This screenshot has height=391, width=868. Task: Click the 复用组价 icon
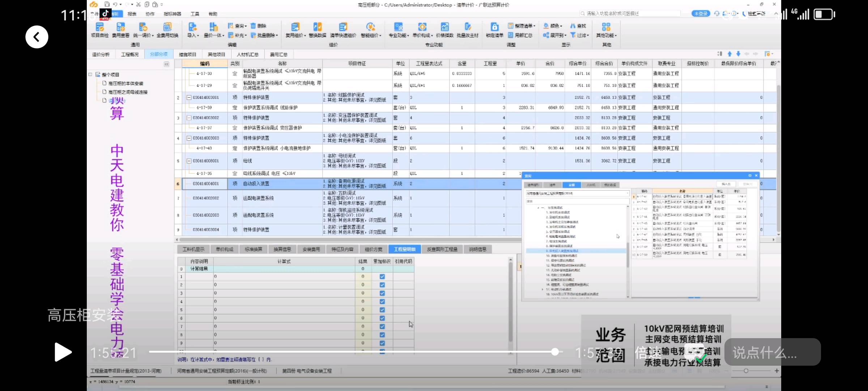295,27
